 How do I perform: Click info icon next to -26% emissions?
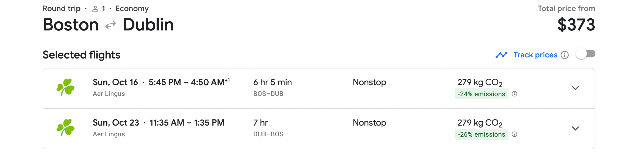pos(514,134)
